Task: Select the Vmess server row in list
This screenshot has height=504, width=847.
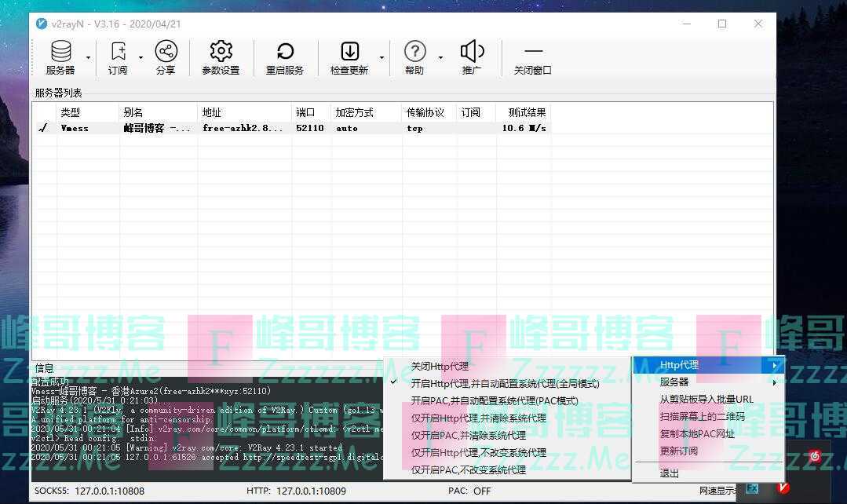Action: 290,128
